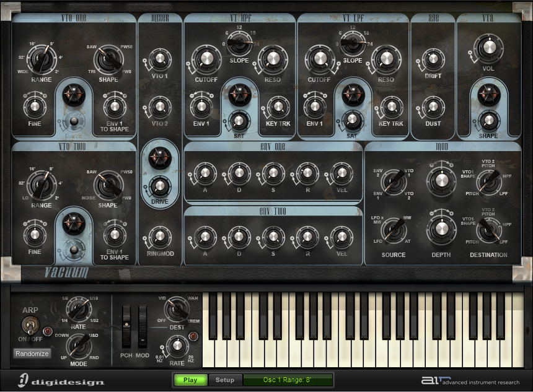Click the HPF RESO knob
Image resolution: width=533 pixels, height=392 pixels.
pos(273,59)
